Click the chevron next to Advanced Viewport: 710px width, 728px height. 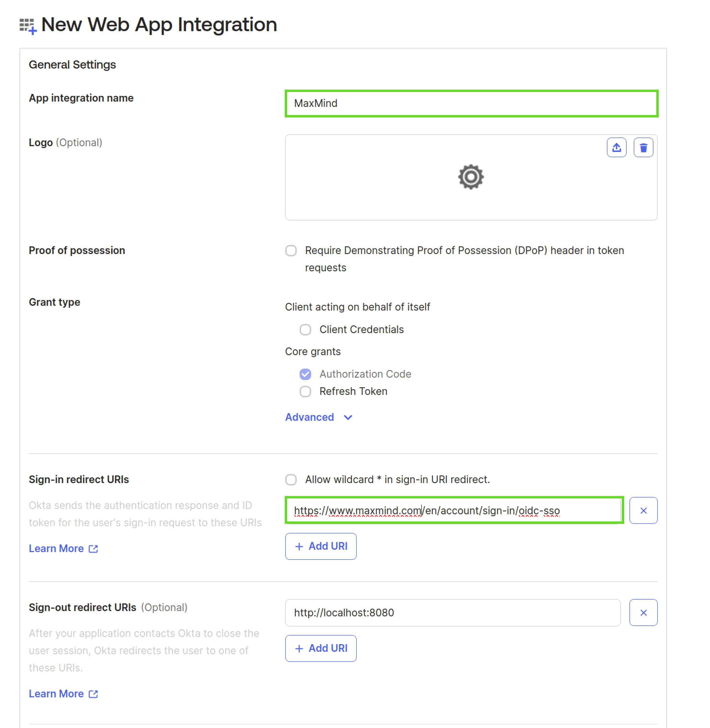point(348,417)
